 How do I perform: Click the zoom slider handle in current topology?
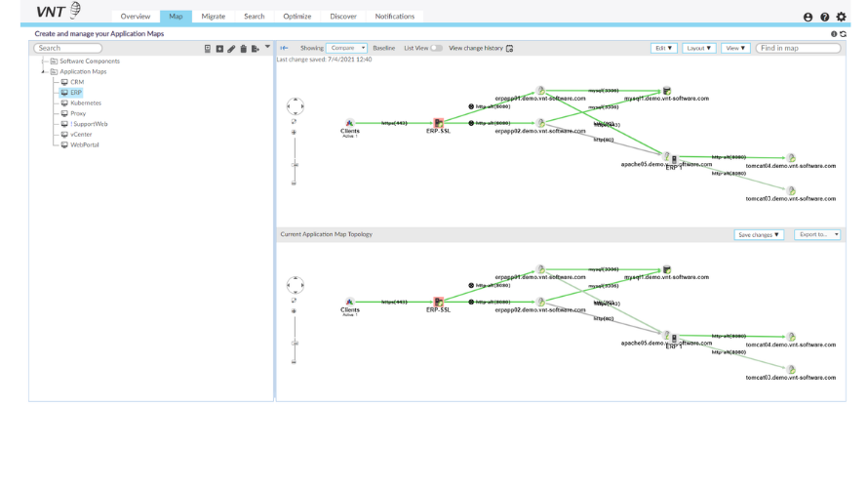(295, 344)
